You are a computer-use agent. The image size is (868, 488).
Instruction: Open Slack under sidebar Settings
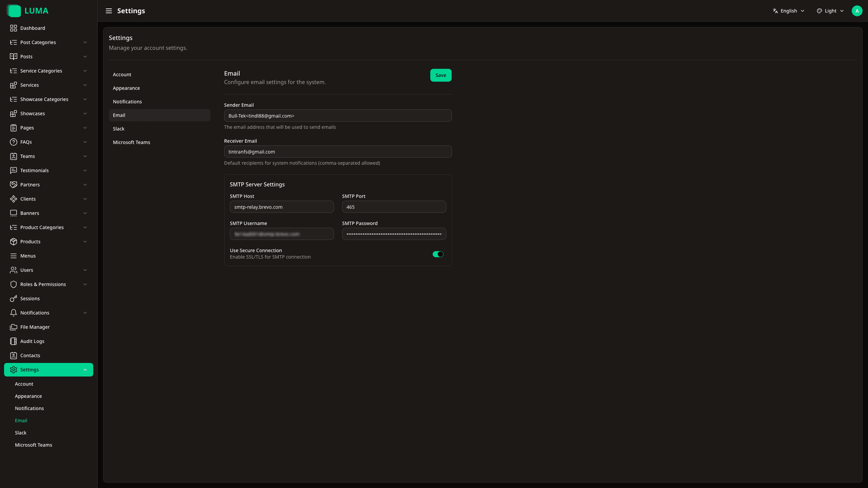coord(21,433)
